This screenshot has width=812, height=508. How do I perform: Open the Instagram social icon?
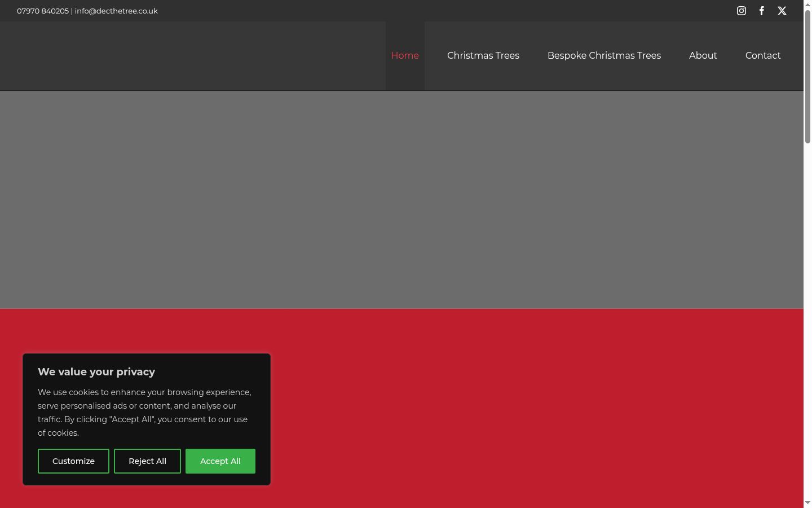pyautogui.click(x=742, y=11)
